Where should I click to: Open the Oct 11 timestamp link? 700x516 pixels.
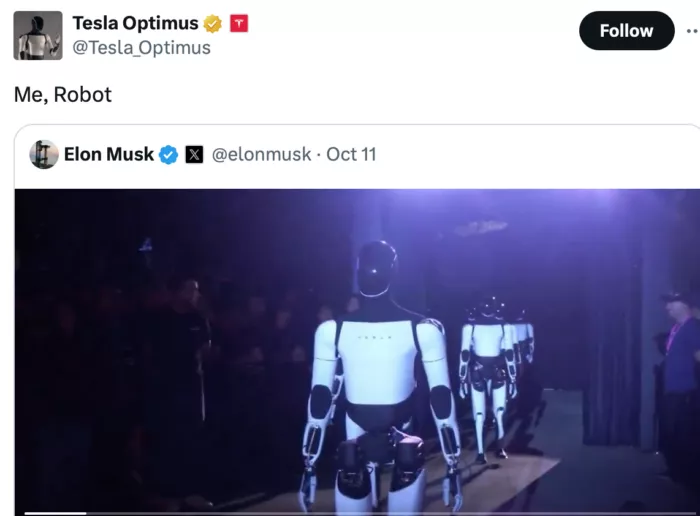(351, 154)
